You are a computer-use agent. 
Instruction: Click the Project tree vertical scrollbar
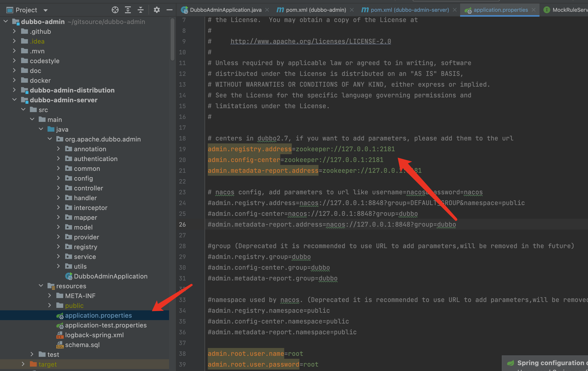(172, 39)
